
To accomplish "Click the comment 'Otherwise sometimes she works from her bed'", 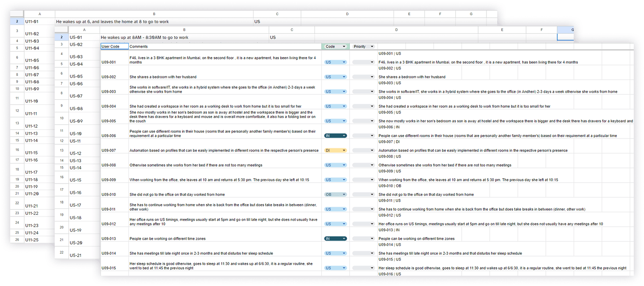I will coord(196,165).
